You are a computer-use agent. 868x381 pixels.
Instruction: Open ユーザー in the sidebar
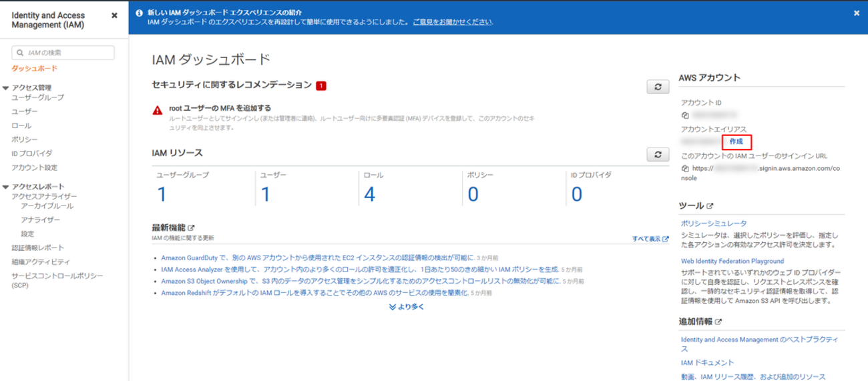[x=25, y=111]
